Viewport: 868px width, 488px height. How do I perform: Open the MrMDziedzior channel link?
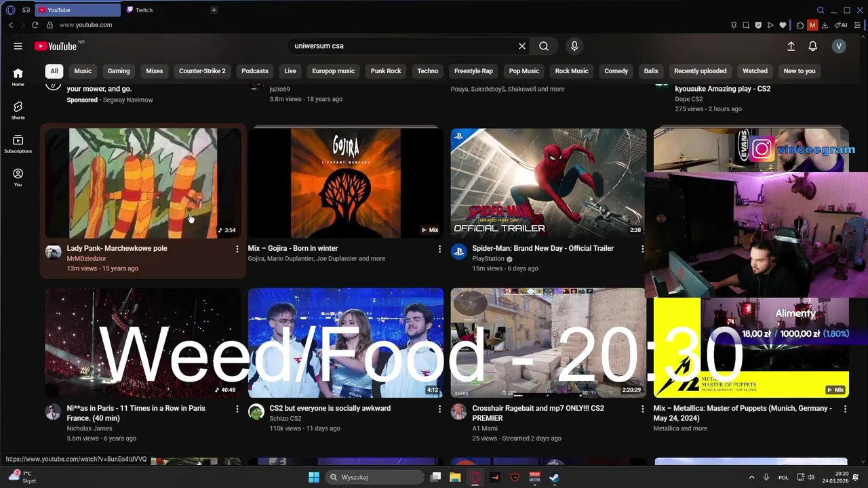coord(87,258)
